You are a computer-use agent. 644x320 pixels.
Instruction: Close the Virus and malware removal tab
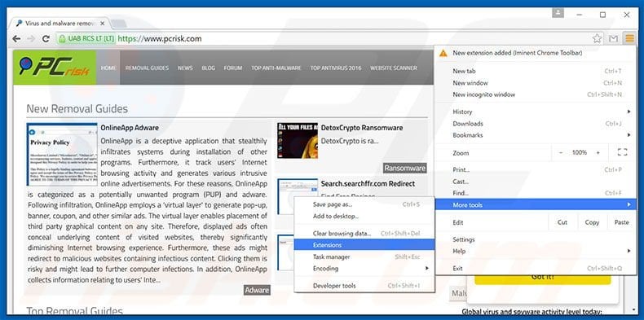coord(102,24)
